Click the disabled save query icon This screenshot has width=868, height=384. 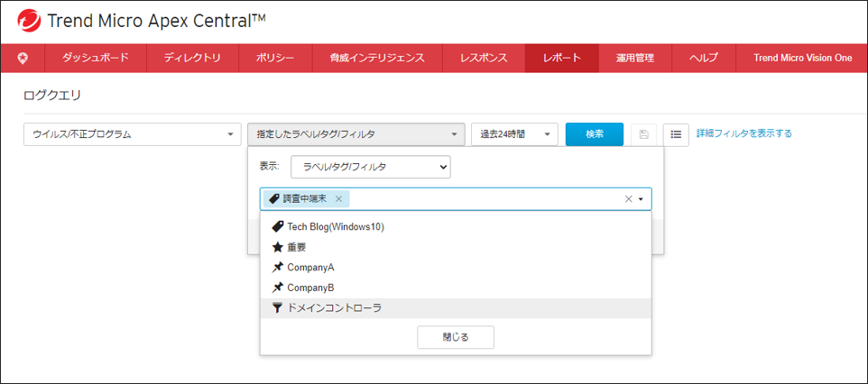(x=644, y=134)
